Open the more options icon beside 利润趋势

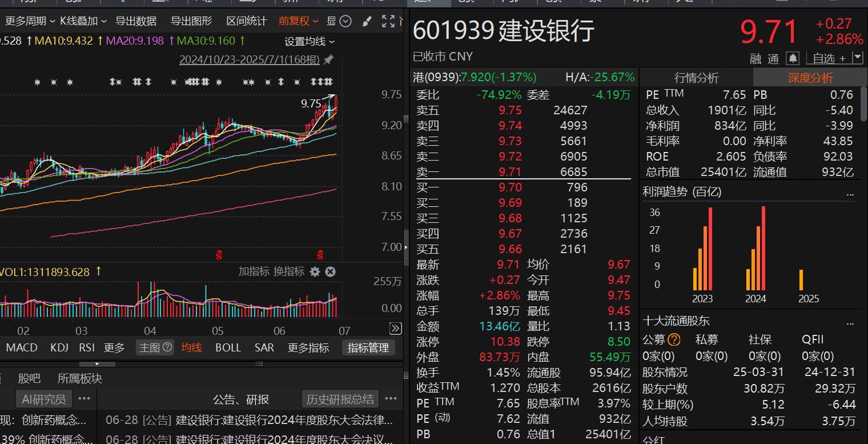point(850,195)
